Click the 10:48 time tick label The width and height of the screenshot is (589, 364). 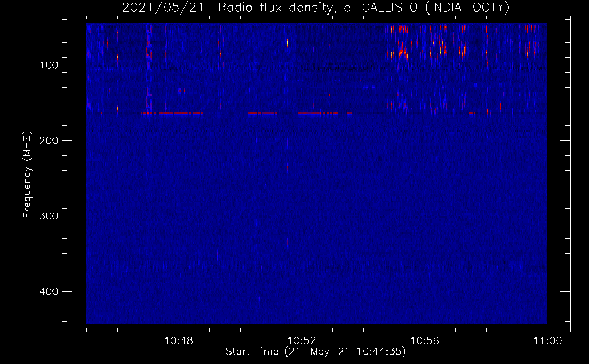[179, 341]
